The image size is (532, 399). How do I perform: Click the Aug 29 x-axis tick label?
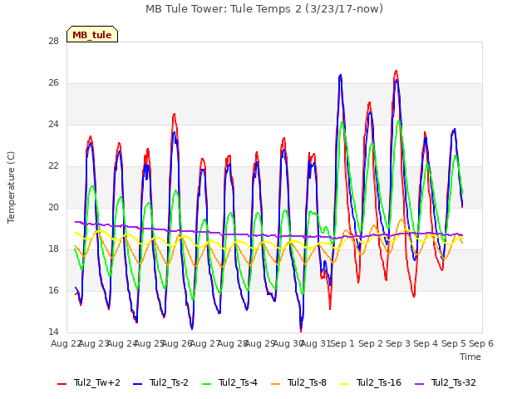(259, 343)
